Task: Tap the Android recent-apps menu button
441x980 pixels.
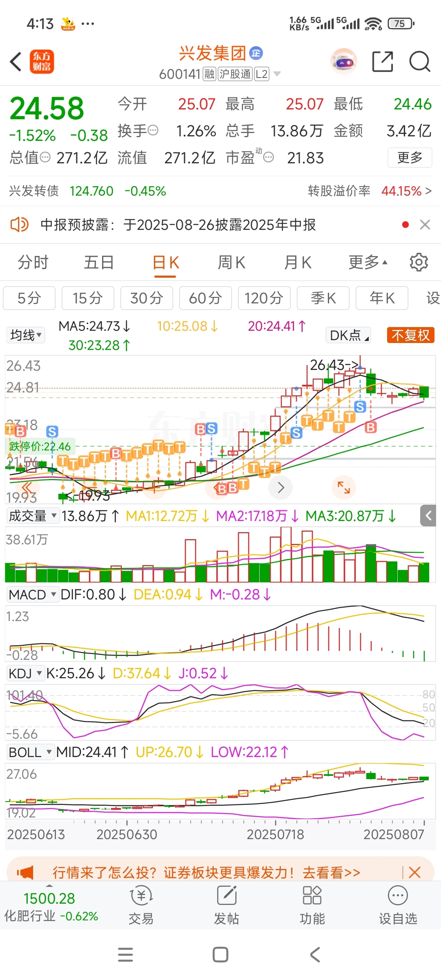Action: tap(125, 955)
